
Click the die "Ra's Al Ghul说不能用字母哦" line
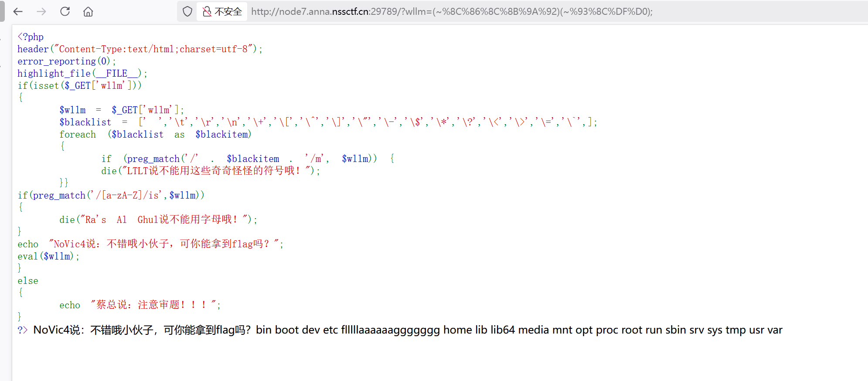click(x=158, y=219)
